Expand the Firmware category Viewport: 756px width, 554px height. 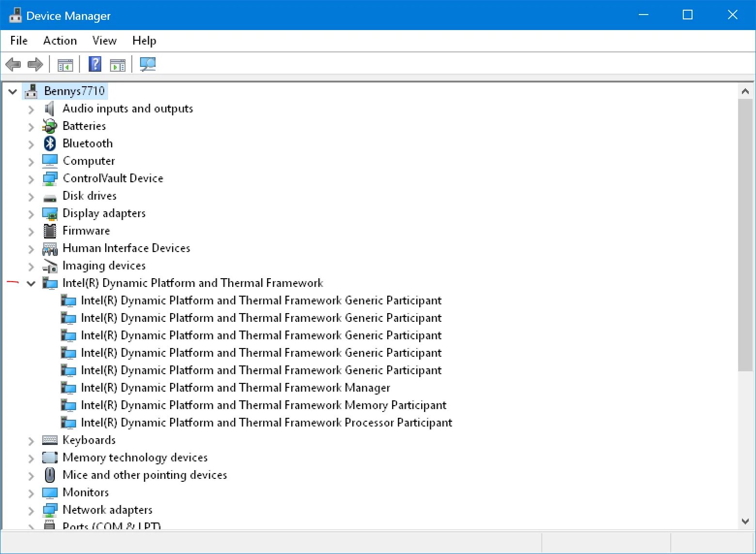point(31,232)
